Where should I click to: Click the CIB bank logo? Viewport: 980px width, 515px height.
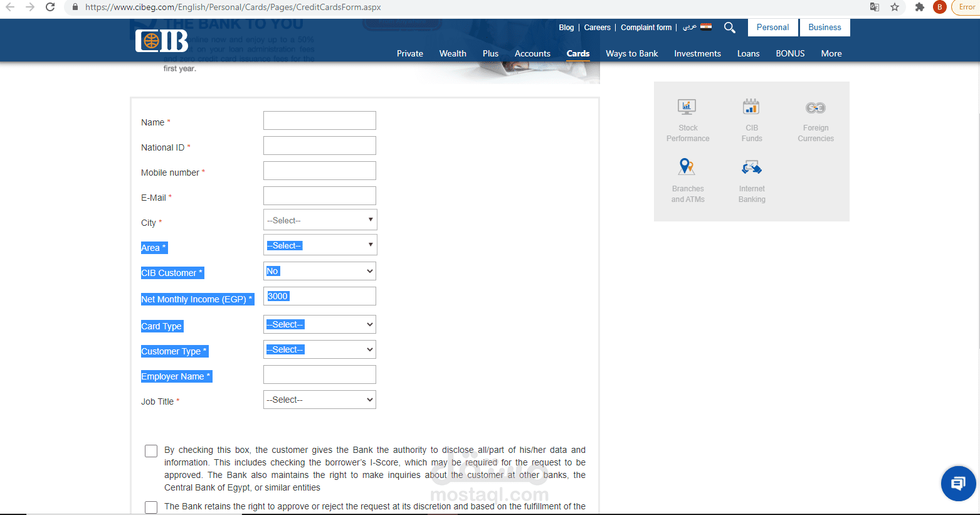click(x=162, y=41)
